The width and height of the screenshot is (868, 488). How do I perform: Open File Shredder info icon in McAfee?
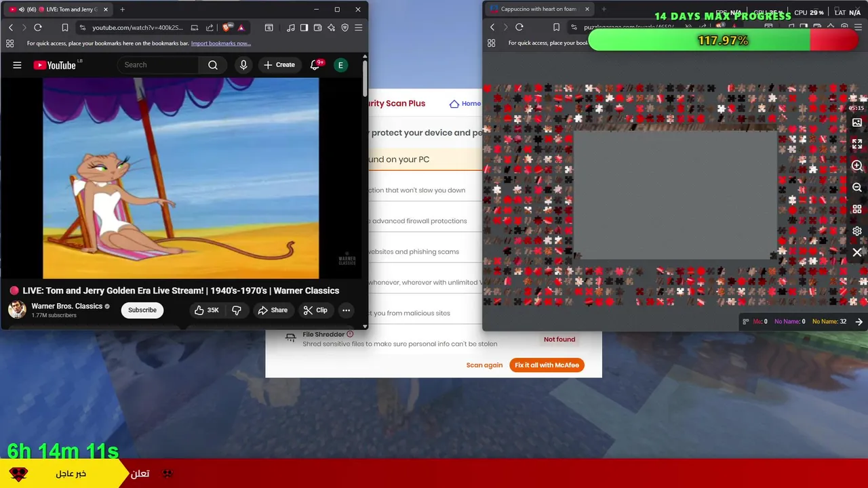coord(350,334)
